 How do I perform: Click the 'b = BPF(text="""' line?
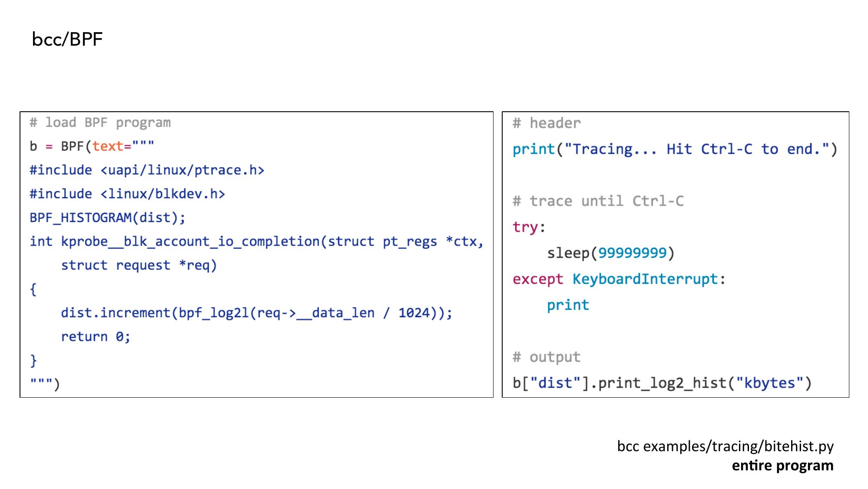click(92, 146)
